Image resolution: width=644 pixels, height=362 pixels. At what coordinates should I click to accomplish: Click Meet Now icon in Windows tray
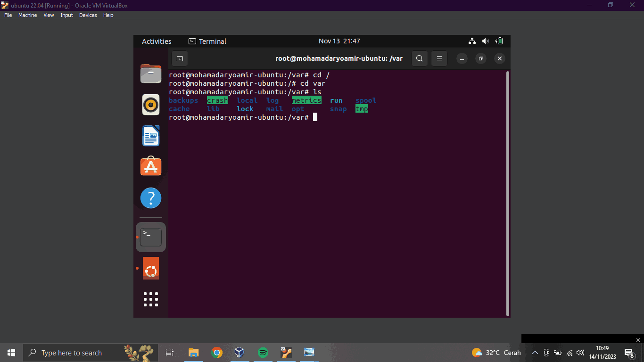[x=546, y=353]
